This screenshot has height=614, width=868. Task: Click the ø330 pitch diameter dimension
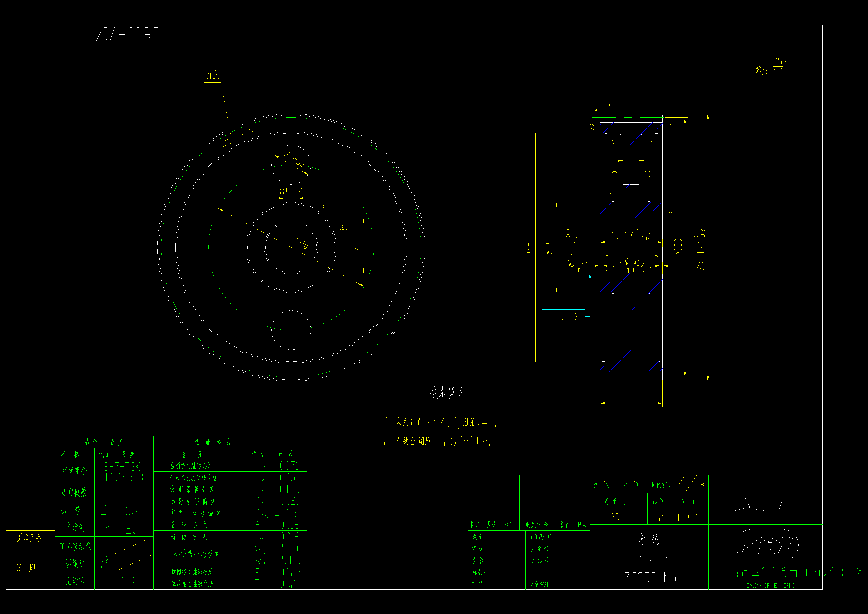tap(678, 247)
